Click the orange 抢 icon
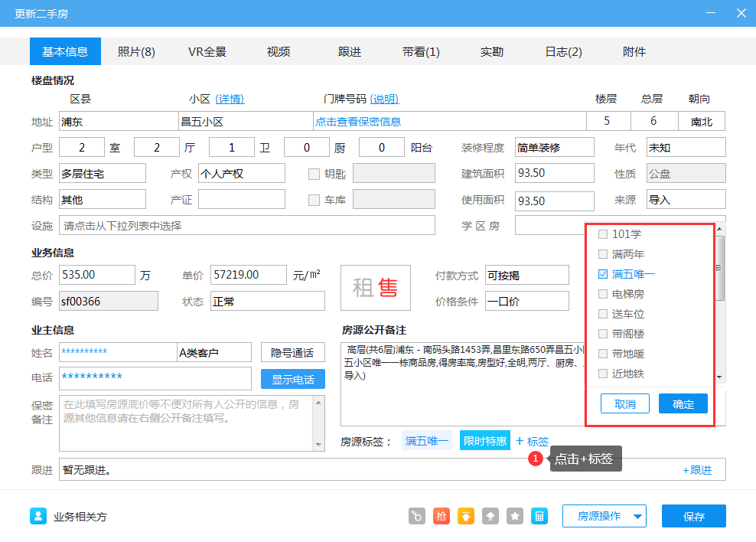The width and height of the screenshot is (756, 542). coord(442,516)
